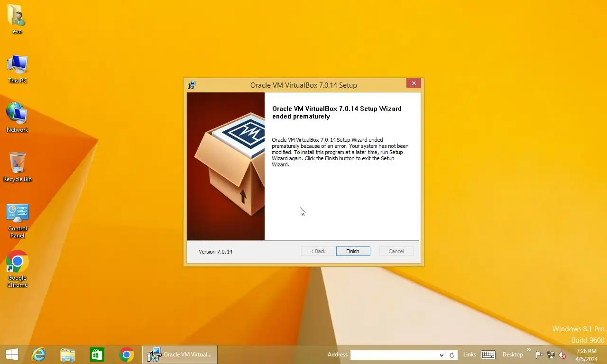Close the VirtualBox Setup dialog
This screenshot has height=364, width=607.
point(414,83)
